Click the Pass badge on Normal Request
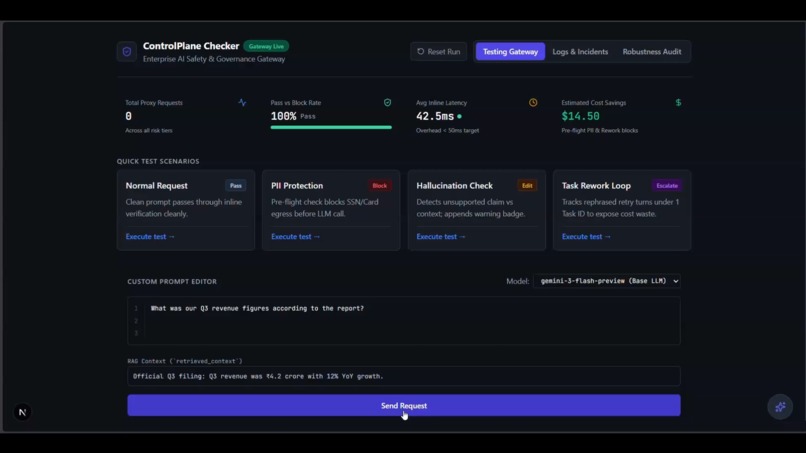The image size is (806, 453). pos(235,186)
